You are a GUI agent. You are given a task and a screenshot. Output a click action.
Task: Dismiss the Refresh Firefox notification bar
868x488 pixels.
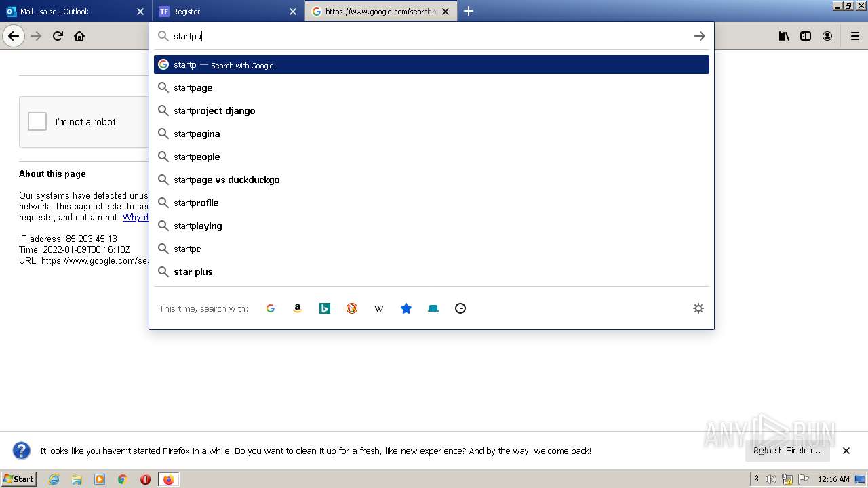[846, 451]
